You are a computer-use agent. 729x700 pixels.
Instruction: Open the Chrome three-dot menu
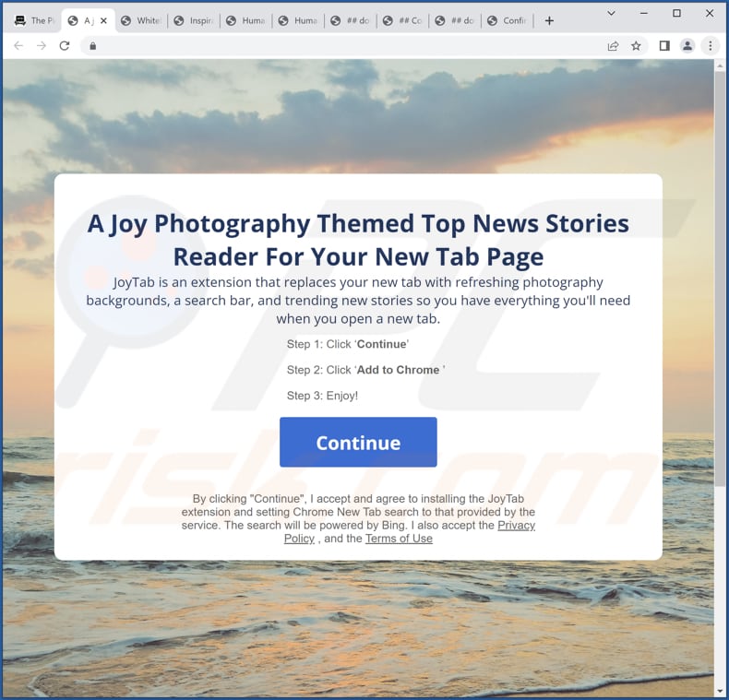710,45
